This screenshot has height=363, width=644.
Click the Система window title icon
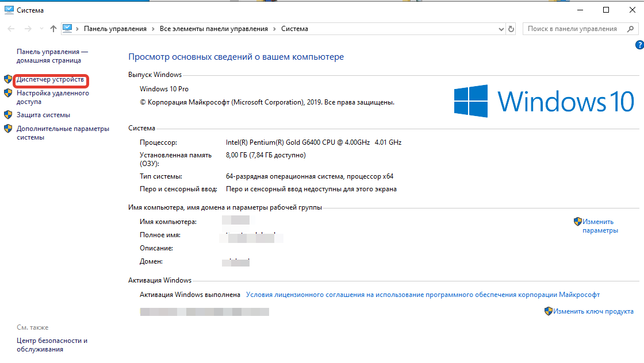(x=9, y=10)
